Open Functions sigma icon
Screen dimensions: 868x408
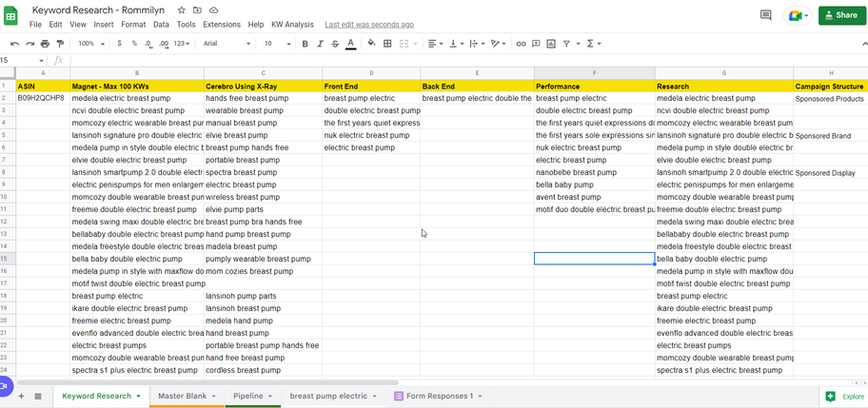[x=590, y=44]
